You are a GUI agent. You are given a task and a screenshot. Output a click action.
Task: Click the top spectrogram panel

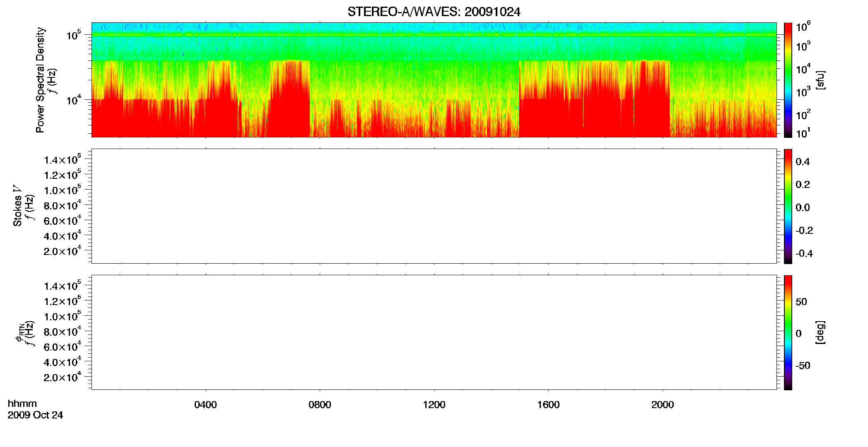(434, 80)
